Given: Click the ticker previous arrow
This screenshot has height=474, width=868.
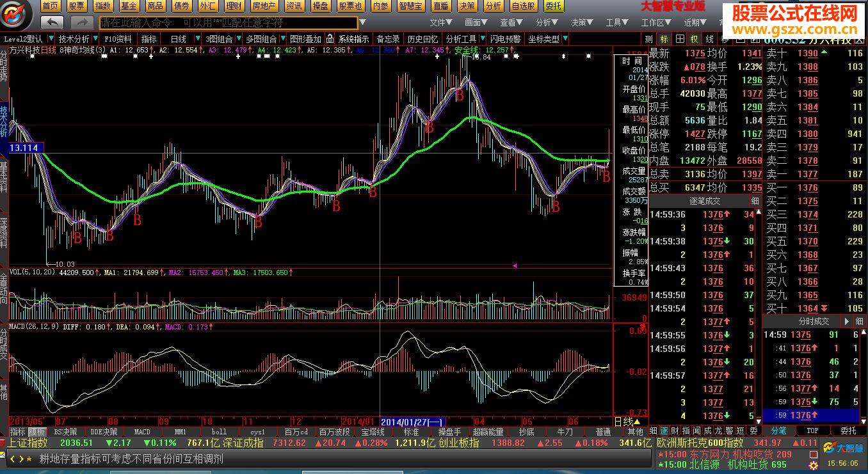Looking at the screenshot, I should [12, 459].
